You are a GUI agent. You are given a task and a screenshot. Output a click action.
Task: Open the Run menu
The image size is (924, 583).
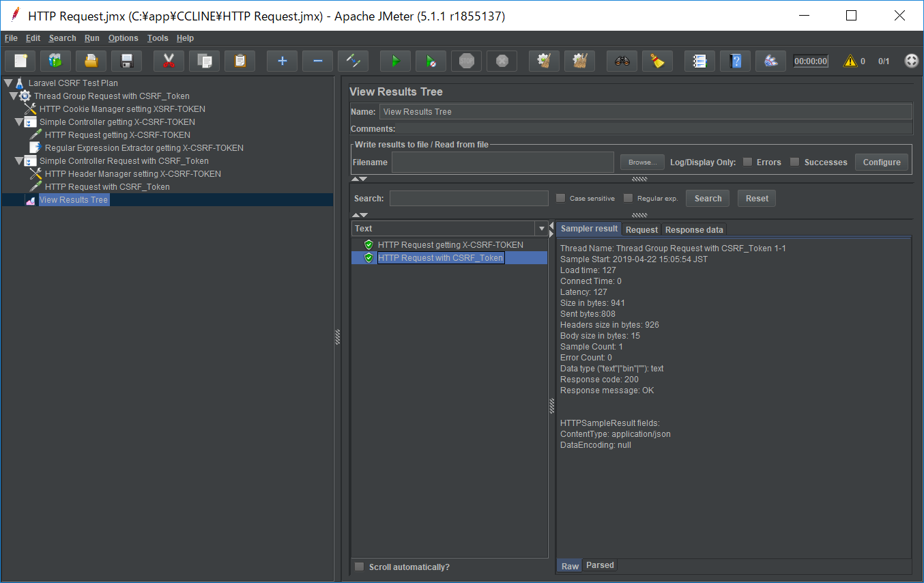point(92,38)
